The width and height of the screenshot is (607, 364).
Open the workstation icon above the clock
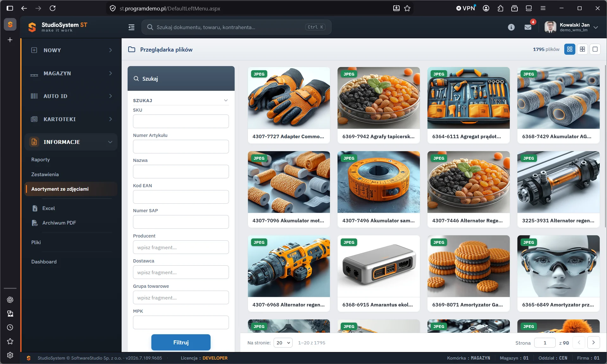pyautogui.click(x=10, y=313)
